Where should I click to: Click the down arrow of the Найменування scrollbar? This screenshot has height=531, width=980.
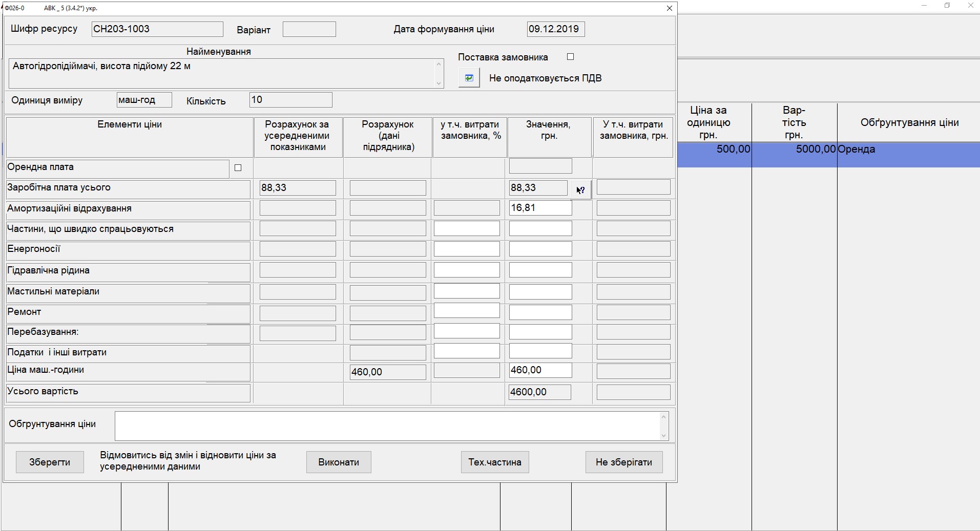pyautogui.click(x=439, y=83)
